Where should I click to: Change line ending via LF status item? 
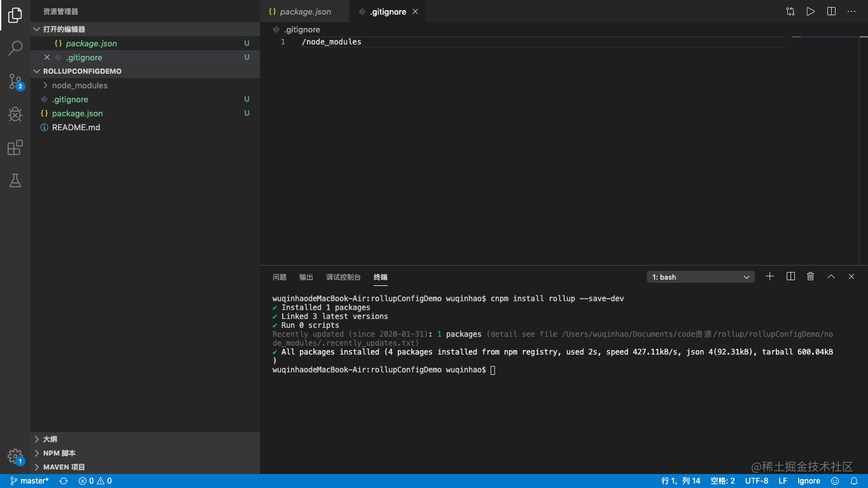coord(783,481)
